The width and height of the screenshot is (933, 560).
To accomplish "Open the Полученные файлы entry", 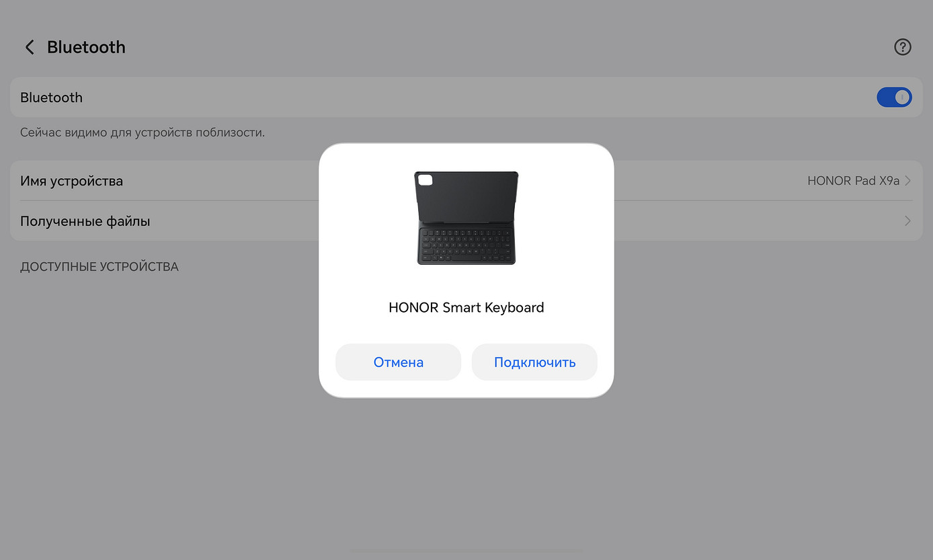I will pos(85,221).
